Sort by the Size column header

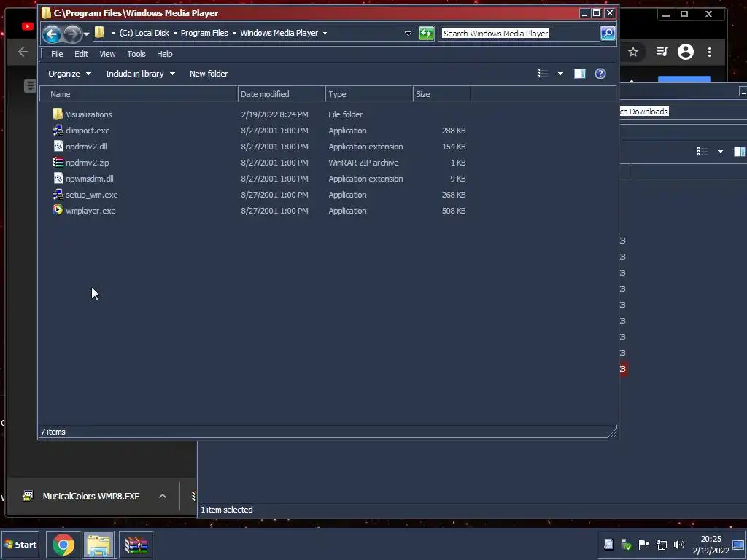(441, 94)
